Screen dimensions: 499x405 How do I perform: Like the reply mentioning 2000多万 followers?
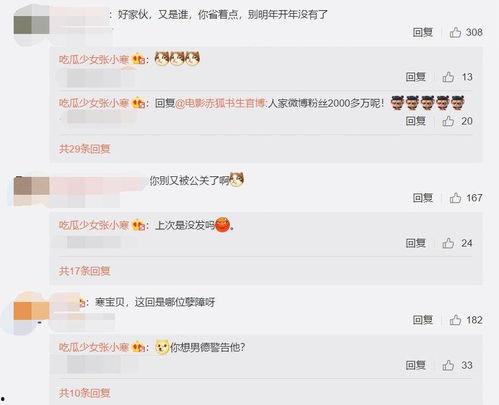pos(448,121)
